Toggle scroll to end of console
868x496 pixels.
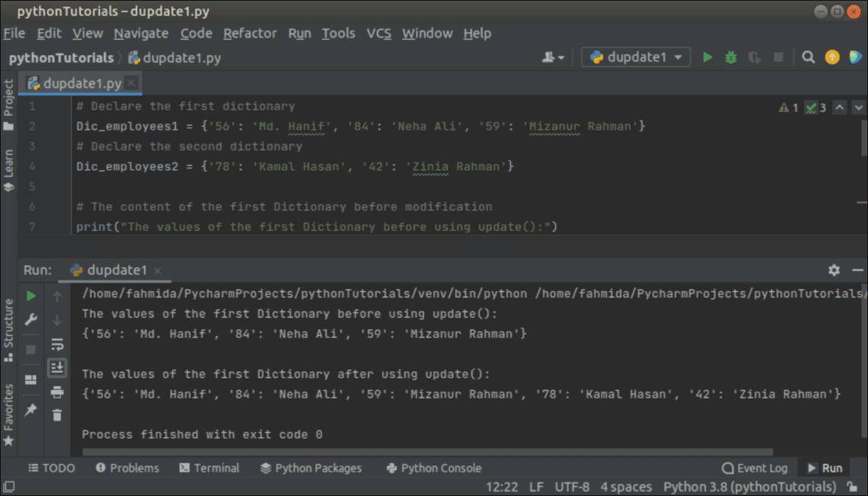point(57,367)
